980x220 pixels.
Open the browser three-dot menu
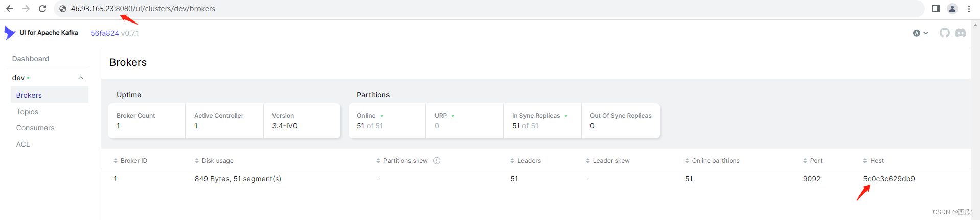point(969,9)
